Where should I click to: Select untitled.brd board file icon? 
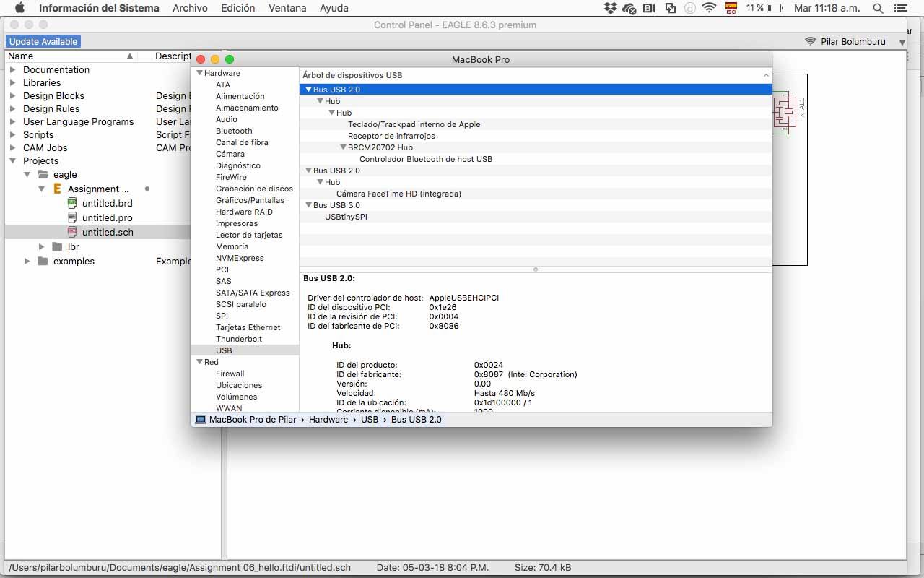(72, 203)
